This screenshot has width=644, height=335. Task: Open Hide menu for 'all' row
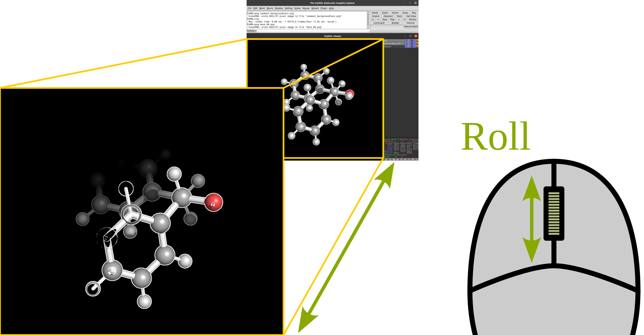click(x=412, y=41)
